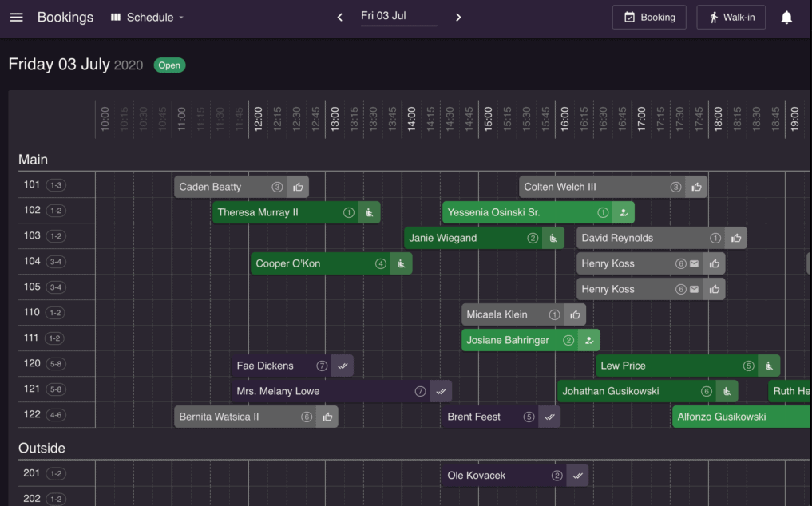Click the Fri 03 Jul date field
812x506 pixels.
coord(398,17)
